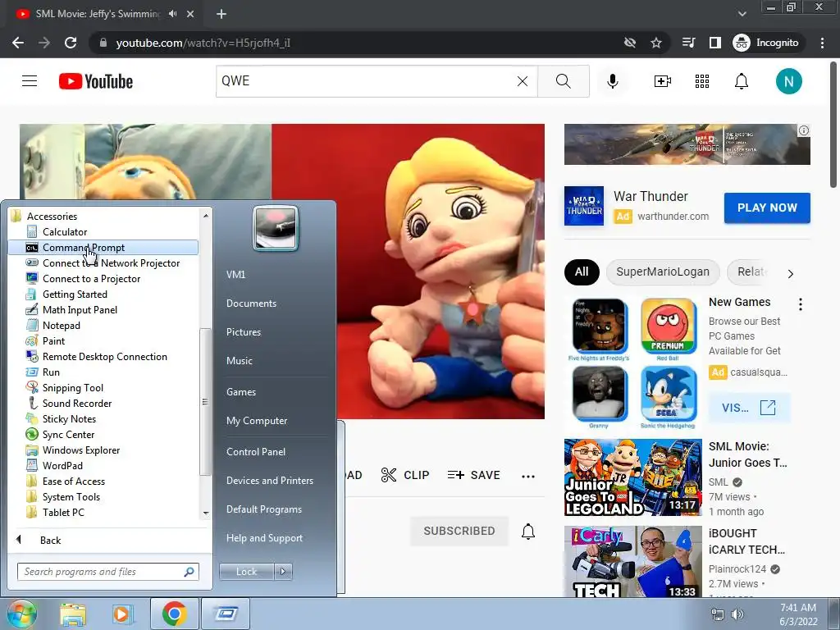Open the network icon in the system tray
Viewport: 840px width, 630px height.
(717, 614)
